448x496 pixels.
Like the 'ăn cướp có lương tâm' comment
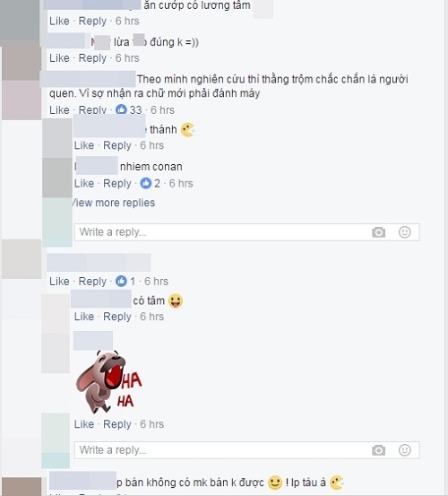point(59,22)
